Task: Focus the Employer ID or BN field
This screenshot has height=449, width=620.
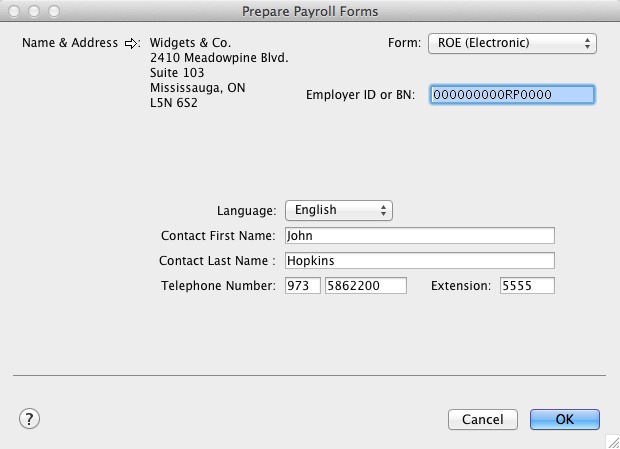Action: point(512,95)
